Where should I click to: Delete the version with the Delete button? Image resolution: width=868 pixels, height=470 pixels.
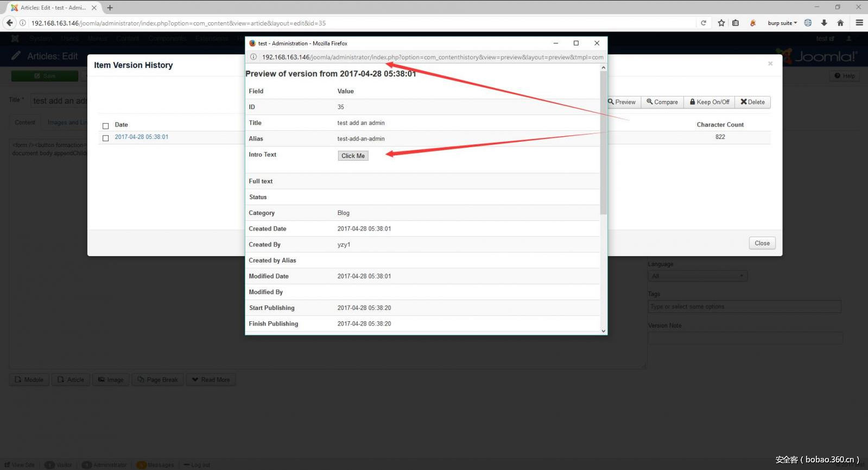click(x=753, y=102)
